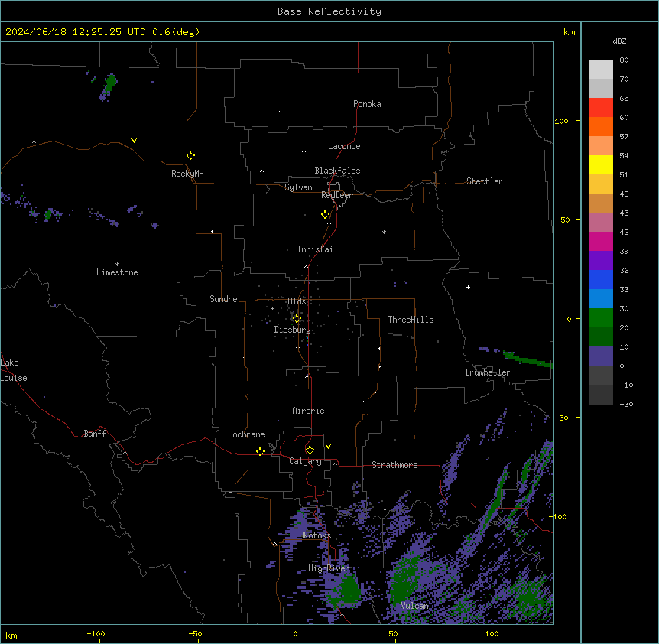Click the Banff label
Screen dimensions: 659x644
95,434
